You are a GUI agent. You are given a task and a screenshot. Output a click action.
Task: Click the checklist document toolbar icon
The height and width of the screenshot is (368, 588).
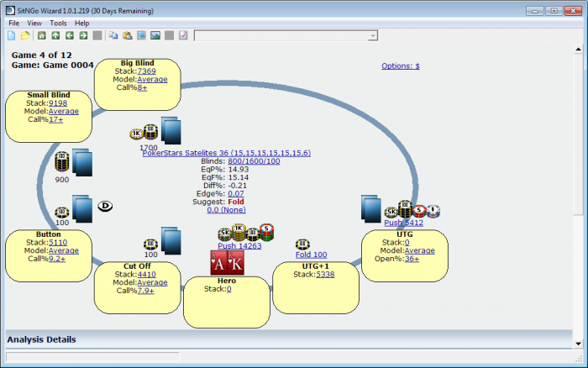(x=183, y=35)
